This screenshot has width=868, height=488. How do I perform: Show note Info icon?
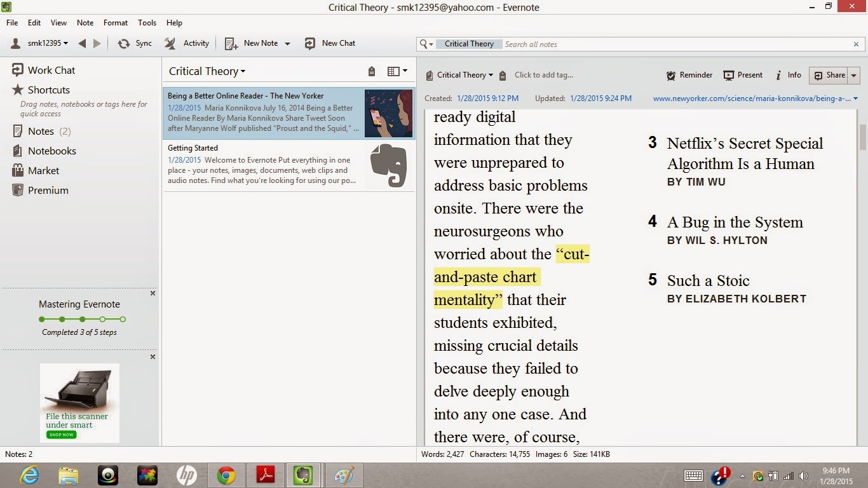(x=778, y=75)
